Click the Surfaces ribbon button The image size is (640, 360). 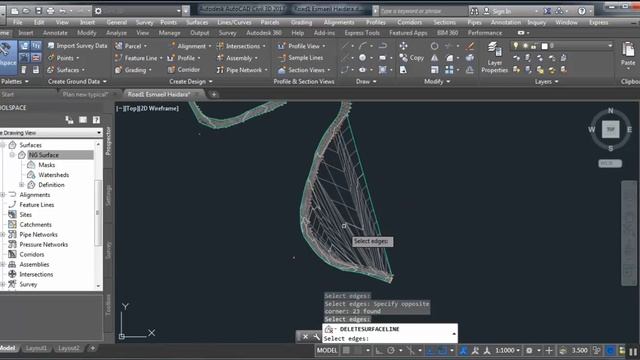pyautogui.click(x=67, y=70)
